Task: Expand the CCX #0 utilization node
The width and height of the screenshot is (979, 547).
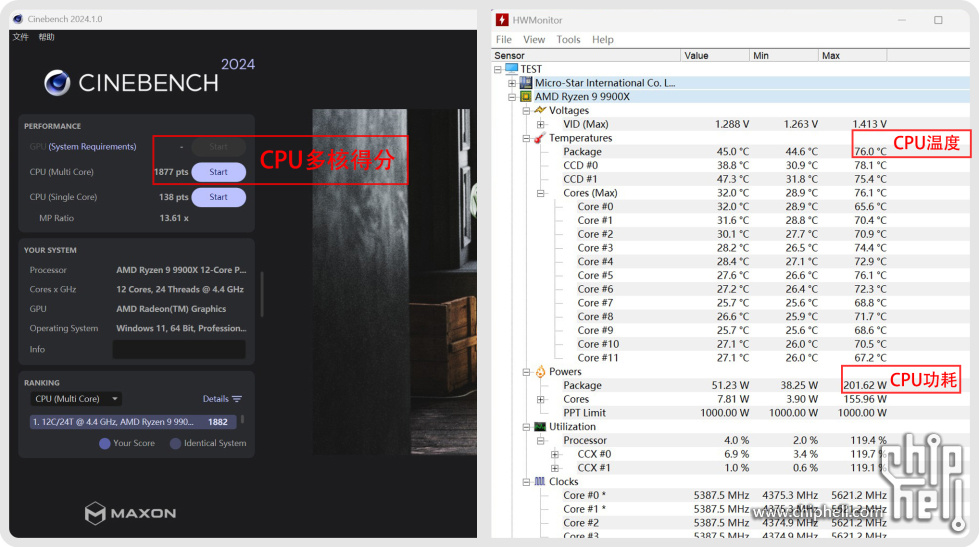Action: [x=555, y=454]
